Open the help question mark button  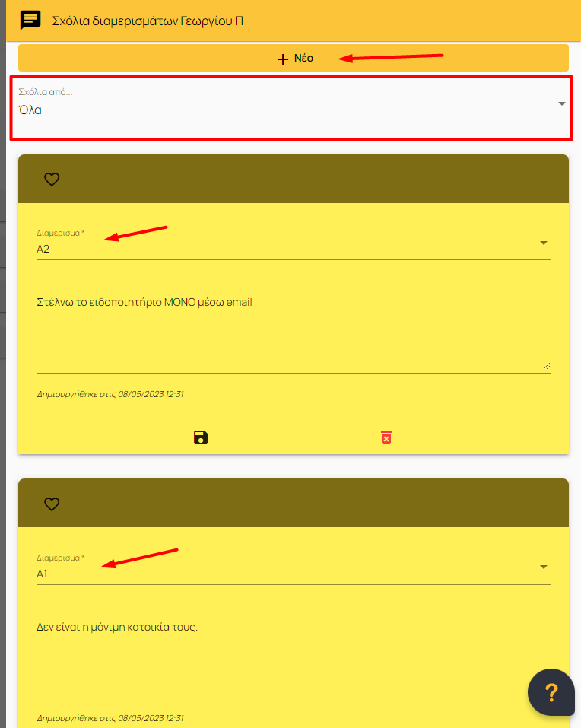pyautogui.click(x=551, y=692)
